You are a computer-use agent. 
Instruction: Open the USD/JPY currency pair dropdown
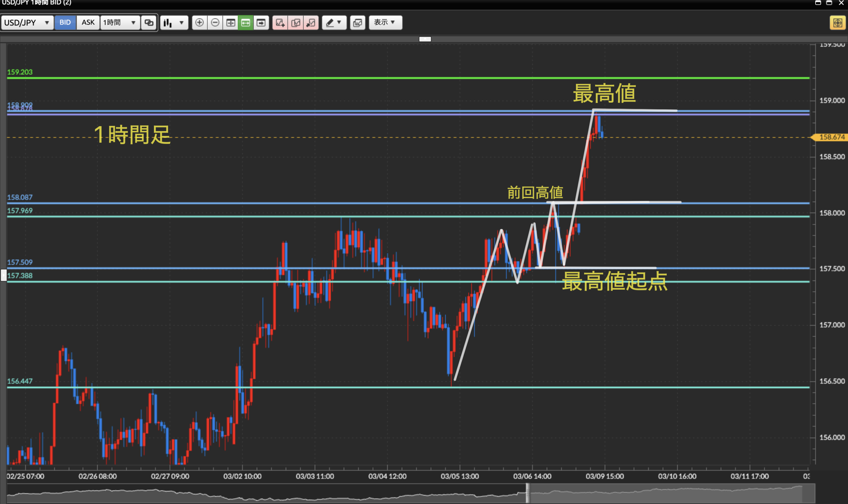pyautogui.click(x=26, y=23)
